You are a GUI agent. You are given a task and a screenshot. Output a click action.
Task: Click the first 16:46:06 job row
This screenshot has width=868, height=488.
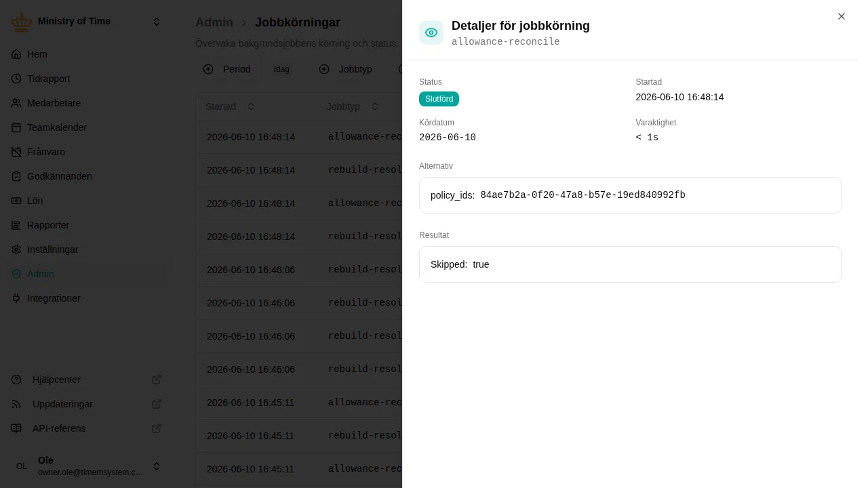[x=299, y=270]
